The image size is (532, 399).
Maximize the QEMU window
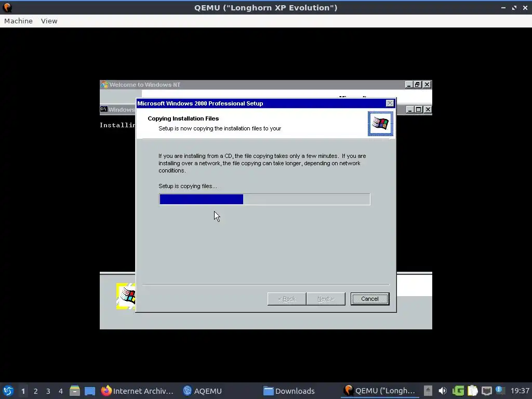pos(514,8)
